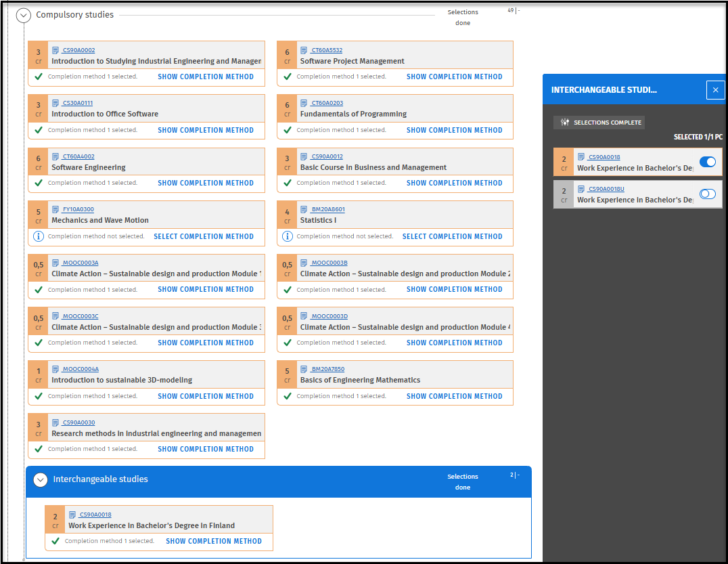Click the Software Project Management course title
728x564 pixels.
click(x=352, y=61)
